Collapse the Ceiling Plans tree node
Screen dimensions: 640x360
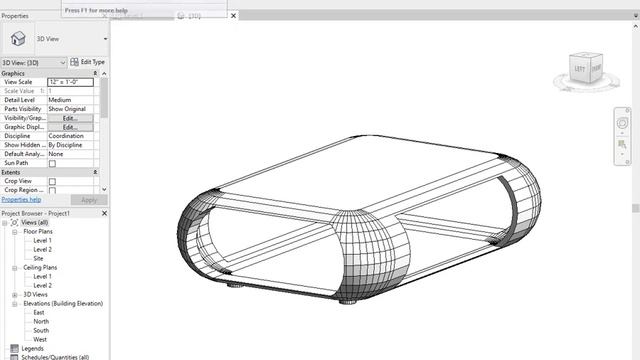click(15, 268)
